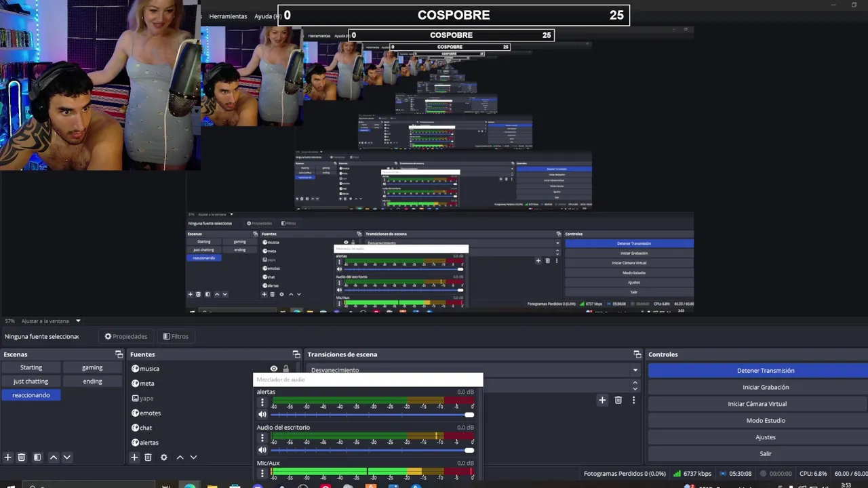Click the transition duration stepper arrows
868x488 pixels.
pos(635,385)
